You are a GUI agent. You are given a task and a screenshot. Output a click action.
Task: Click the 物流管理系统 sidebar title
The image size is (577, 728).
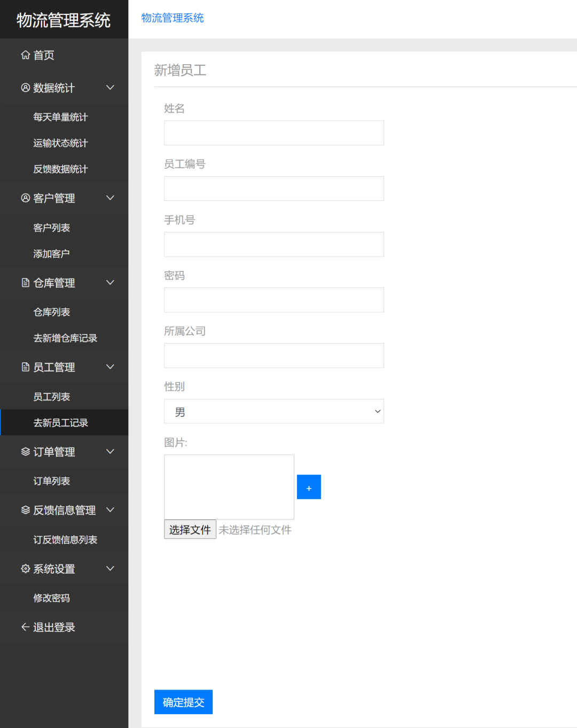[64, 20]
